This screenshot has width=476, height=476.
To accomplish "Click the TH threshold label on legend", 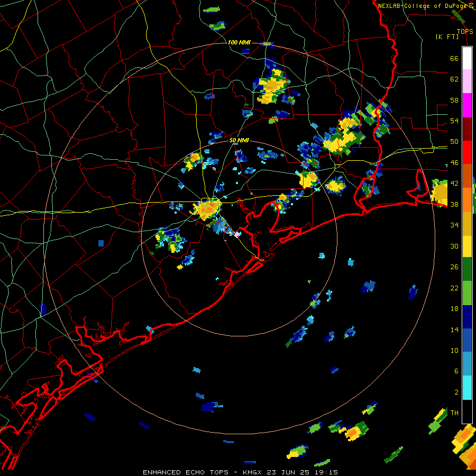I will (x=454, y=413).
